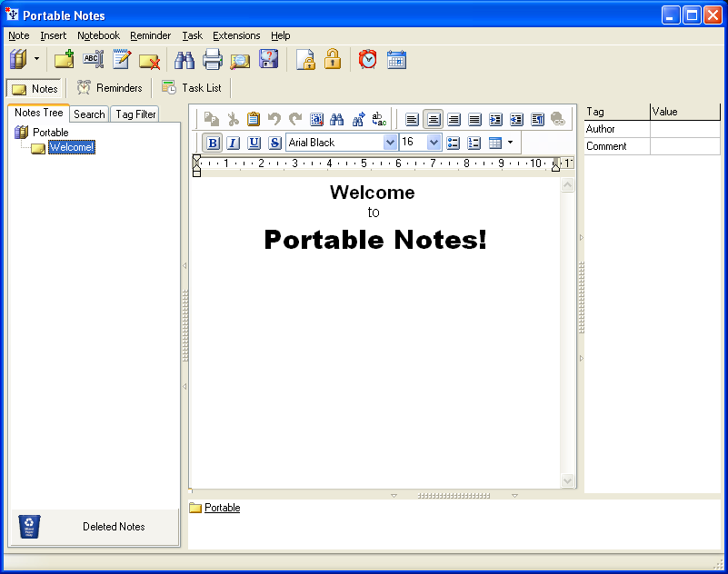This screenshot has width=728, height=574.
Task: Click the increase indent icon
Action: coord(495,119)
